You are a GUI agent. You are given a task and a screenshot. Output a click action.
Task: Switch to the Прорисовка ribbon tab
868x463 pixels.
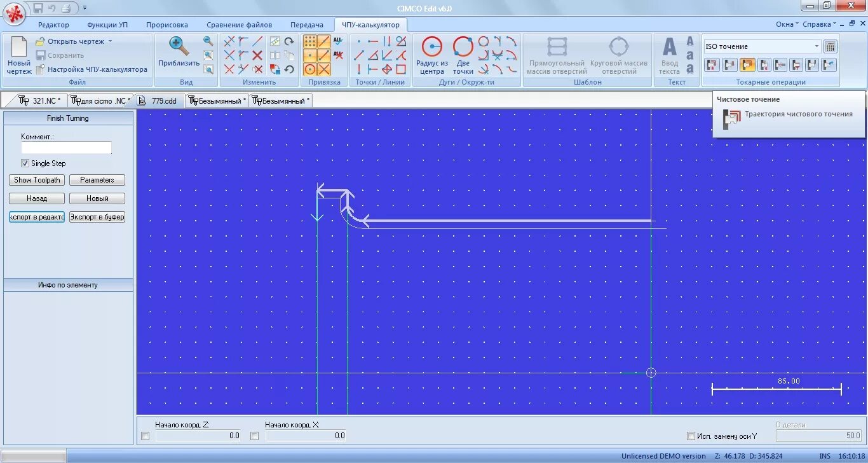coord(167,25)
